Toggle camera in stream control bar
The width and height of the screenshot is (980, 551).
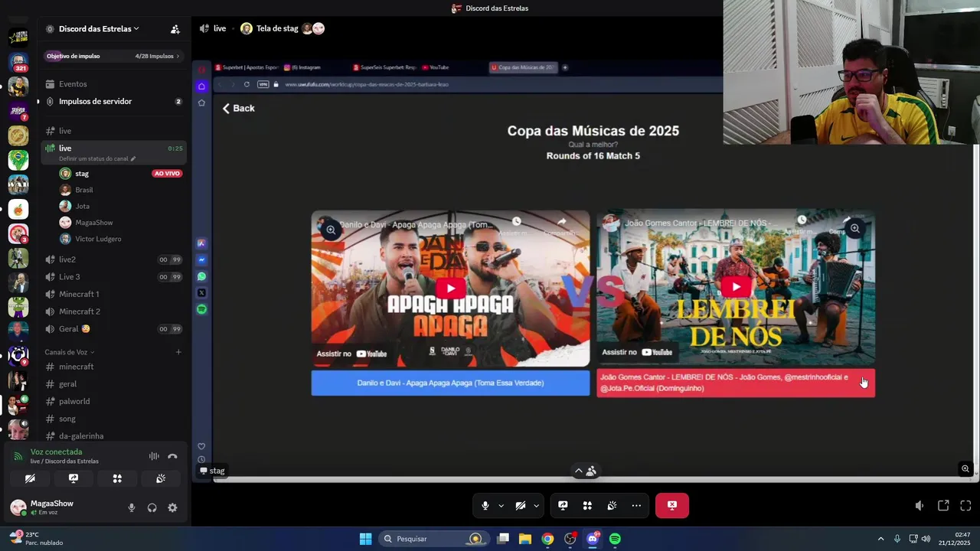point(521,505)
